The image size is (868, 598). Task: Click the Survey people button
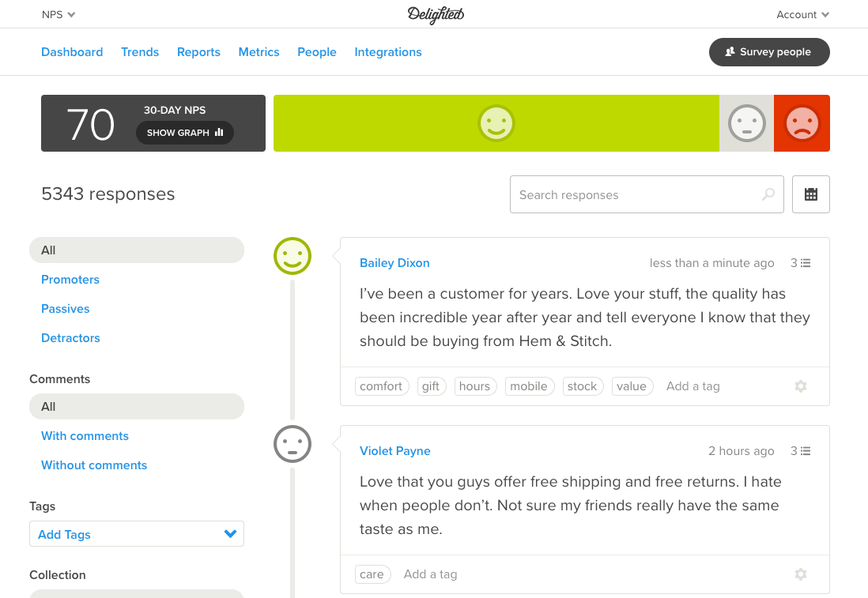coord(769,52)
